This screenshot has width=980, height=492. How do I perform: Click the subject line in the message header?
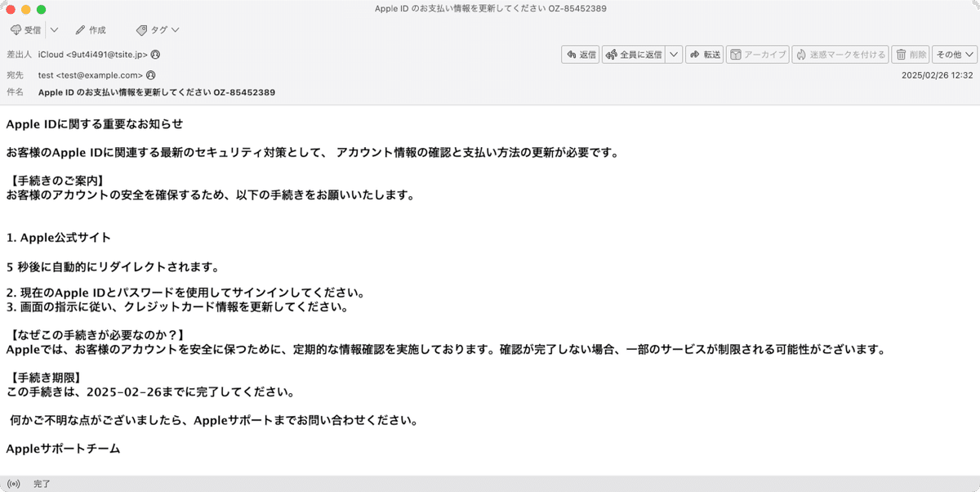[157, 92]
